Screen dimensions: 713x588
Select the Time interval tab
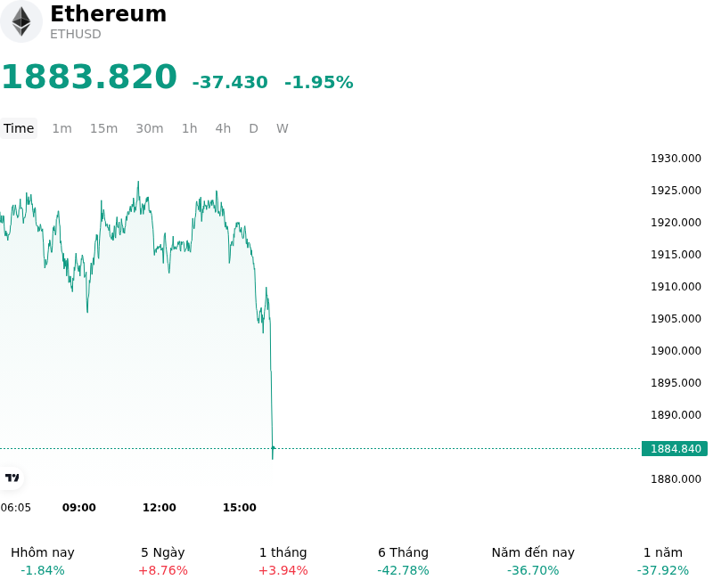[19, 128]
